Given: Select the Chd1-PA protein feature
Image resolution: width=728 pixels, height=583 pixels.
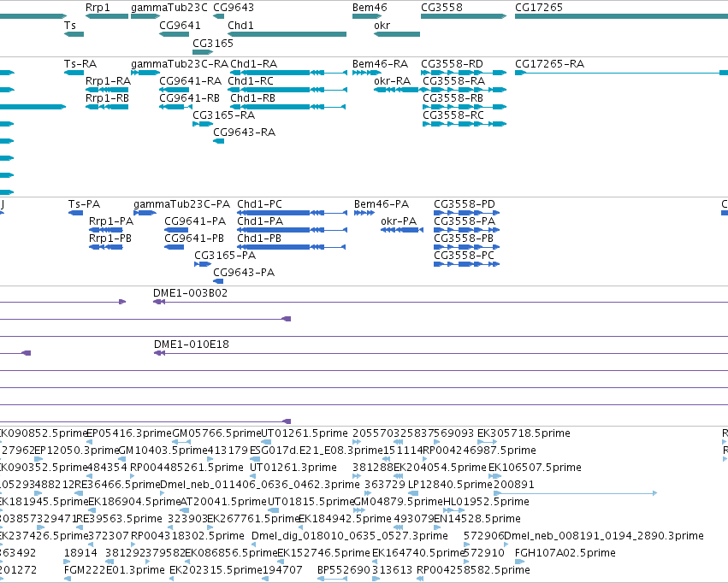Looking at the screenshot, I should pyautogui.click(x=292, y=230).
